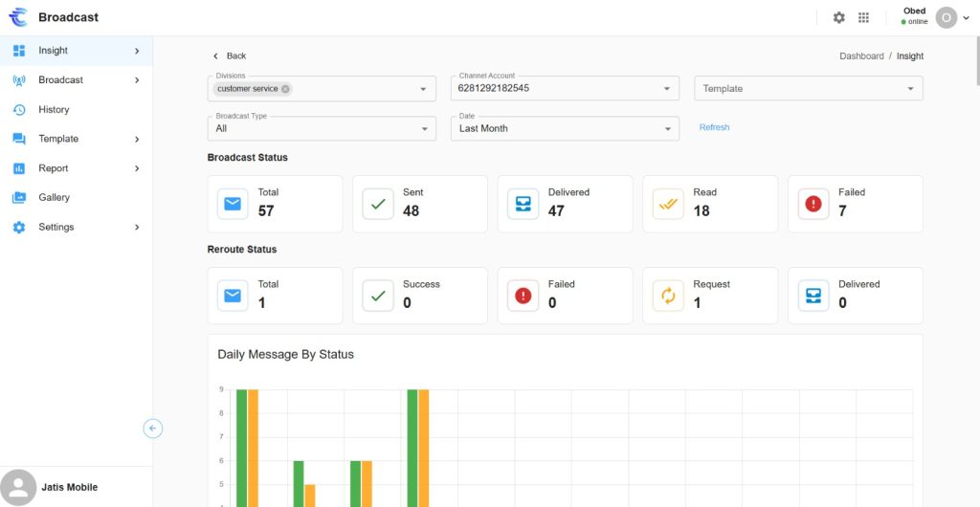Expand the Template sidebar submenu chevron
This screenshot has height=507, width=980.
point(137,139)
